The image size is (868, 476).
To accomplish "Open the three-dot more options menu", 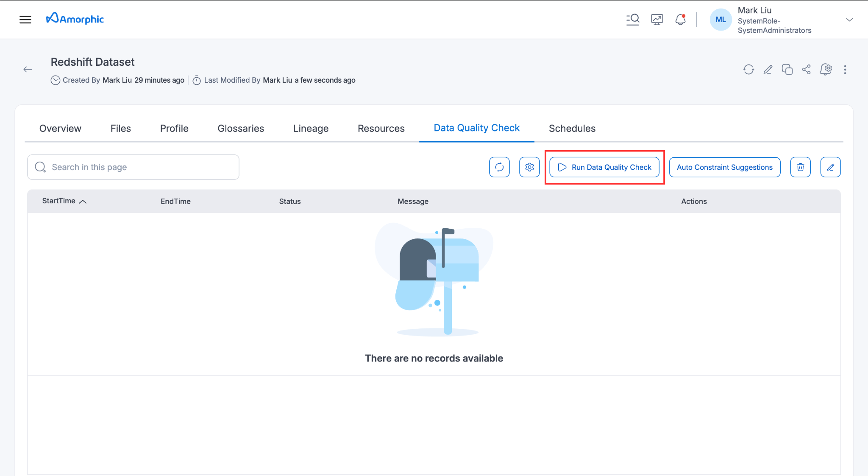I will (845, 70).
